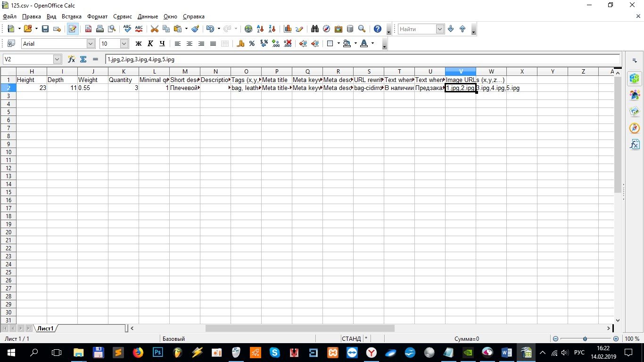The image size is (644, 362).
Task: Open the Gallery from the standard toolbar
Action: click(x=338, y=29)
